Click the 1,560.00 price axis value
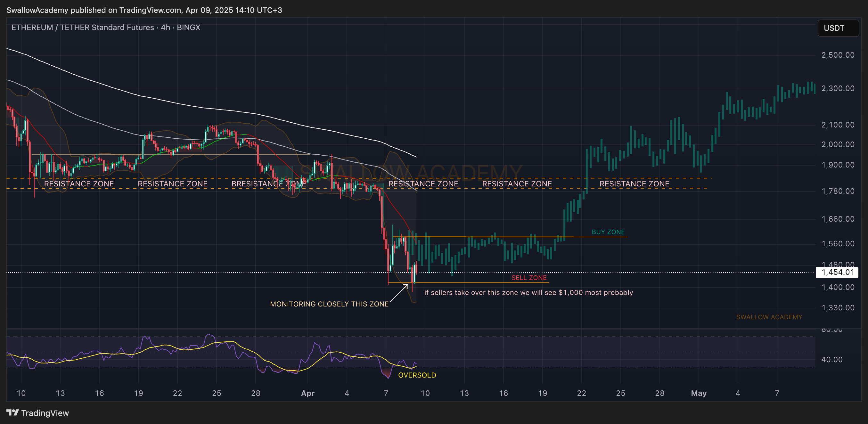Image resolution: width=868 pixels, height=424 pixels. coord(838,243)
